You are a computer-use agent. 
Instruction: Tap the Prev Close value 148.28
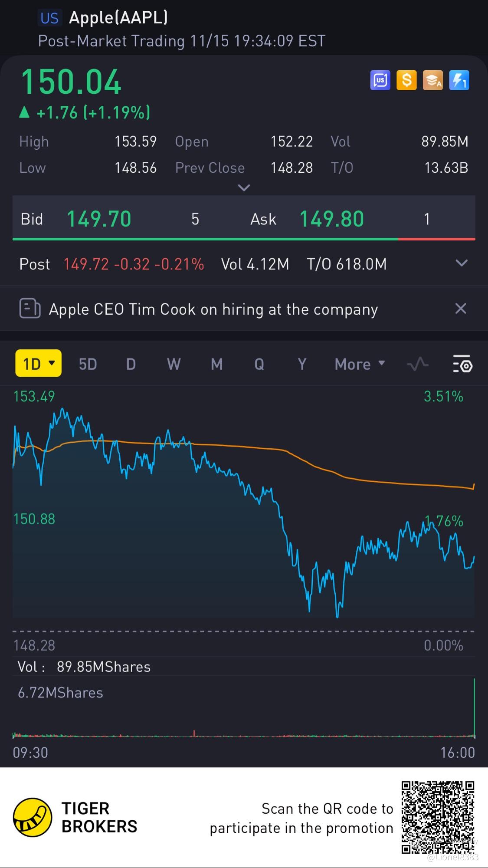click(x=291, y=168)
